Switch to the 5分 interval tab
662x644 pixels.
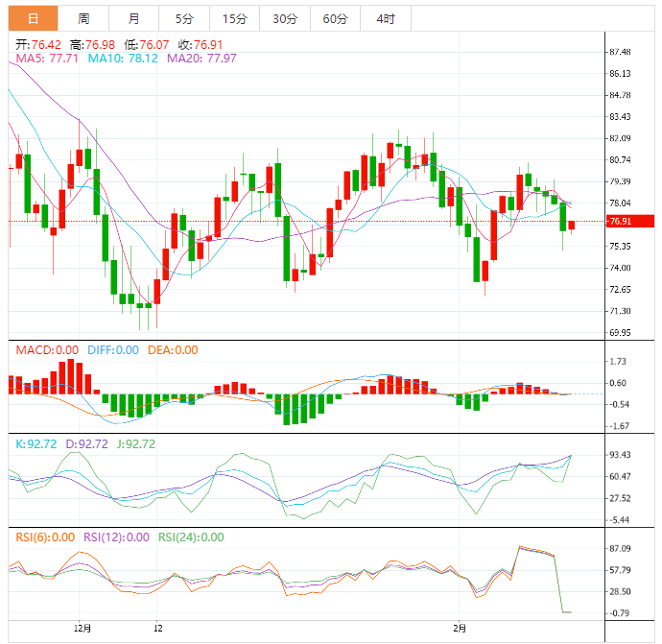tap(183, 19)
